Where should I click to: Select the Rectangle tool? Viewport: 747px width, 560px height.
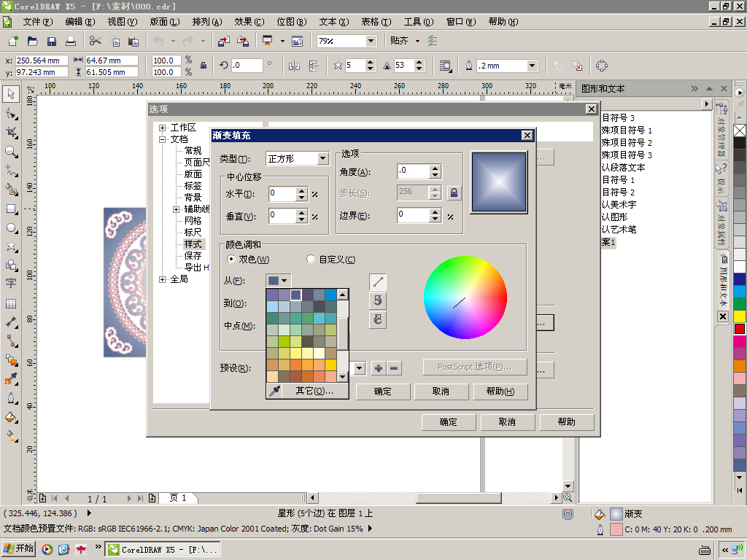pyautogui.click(x=11, y=209)
